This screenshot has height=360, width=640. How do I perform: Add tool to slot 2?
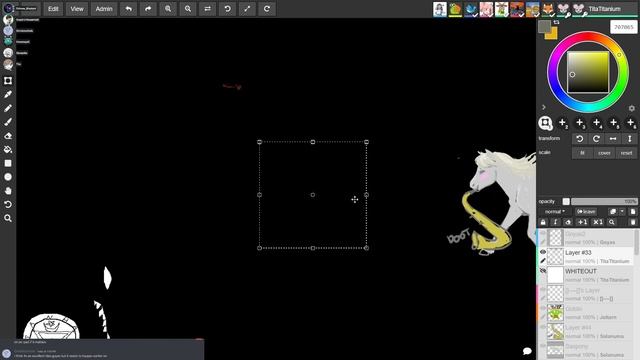pyautogui.click(x=562, y=122)
